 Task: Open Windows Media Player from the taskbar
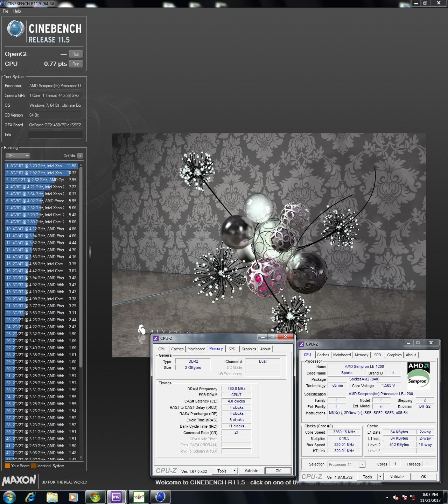(x=73, y=497)
